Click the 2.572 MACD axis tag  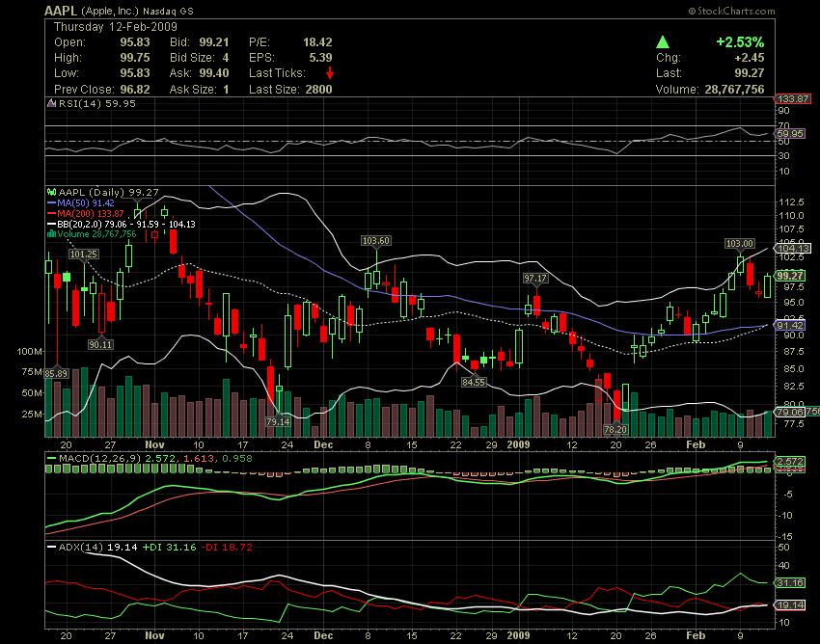point(790,461)
